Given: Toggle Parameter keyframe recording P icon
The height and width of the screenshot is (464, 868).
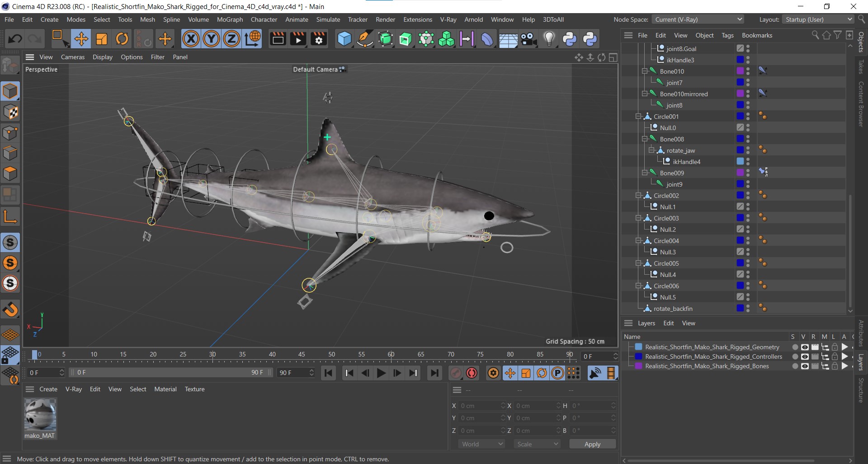Looking at the screenshot, I should coord(557,373).
